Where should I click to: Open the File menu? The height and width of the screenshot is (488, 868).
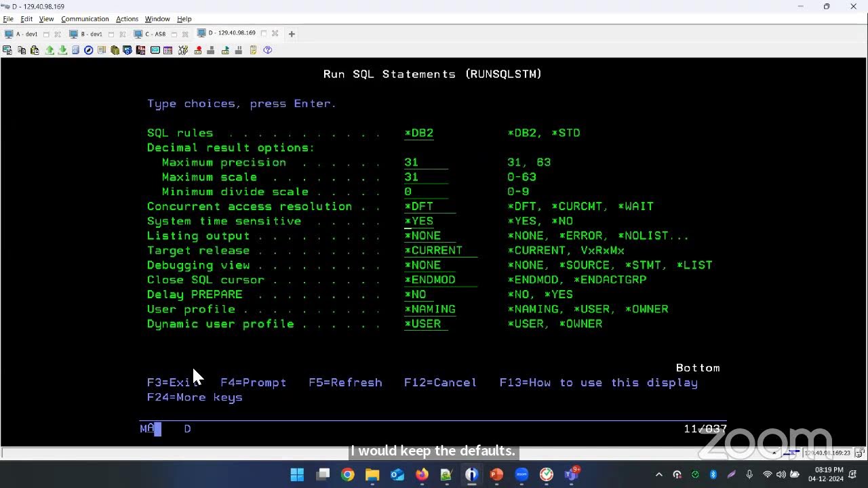(x=8, y=19)
